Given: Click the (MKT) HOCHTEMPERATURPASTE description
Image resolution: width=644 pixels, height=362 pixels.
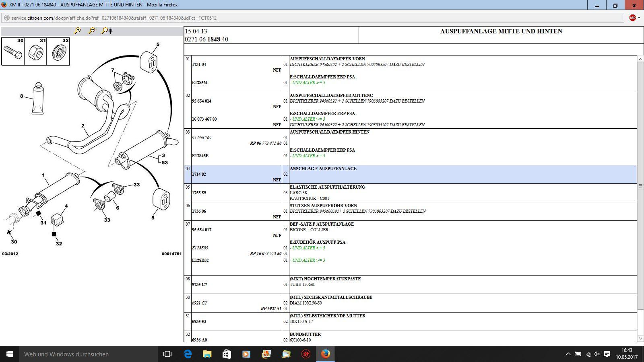Looking at the screenshot, I should 325,279.
